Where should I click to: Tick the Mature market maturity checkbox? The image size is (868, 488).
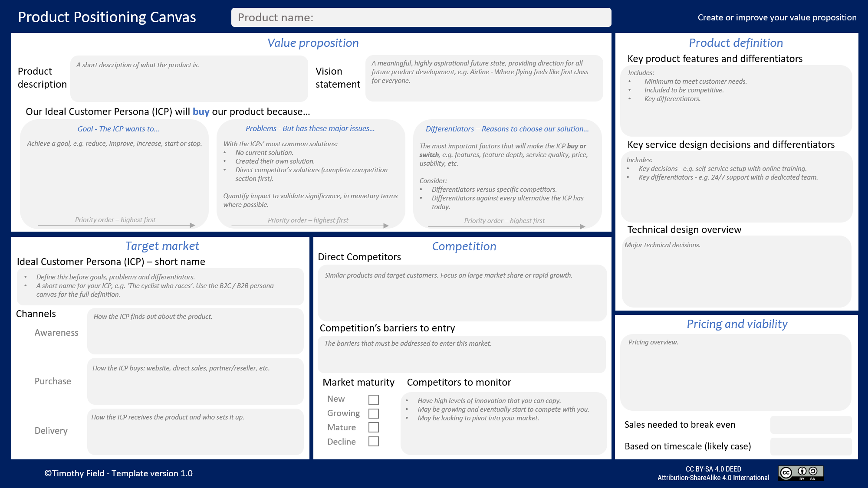coord(373,427)
